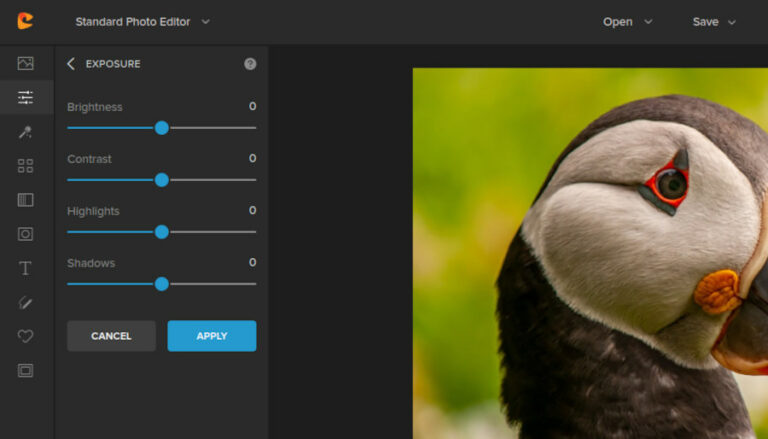Click the Apply button
768x439 pixels.
pos(212,336)
